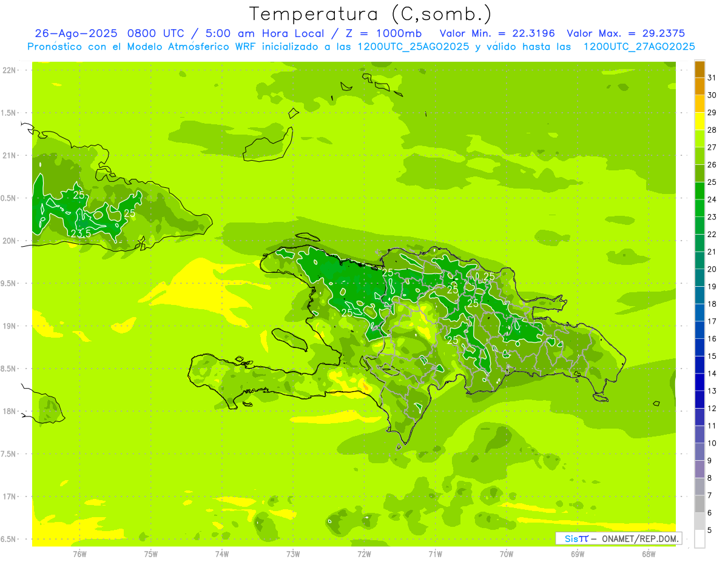Click the "11" colorbar label

[x=712, y=426]
